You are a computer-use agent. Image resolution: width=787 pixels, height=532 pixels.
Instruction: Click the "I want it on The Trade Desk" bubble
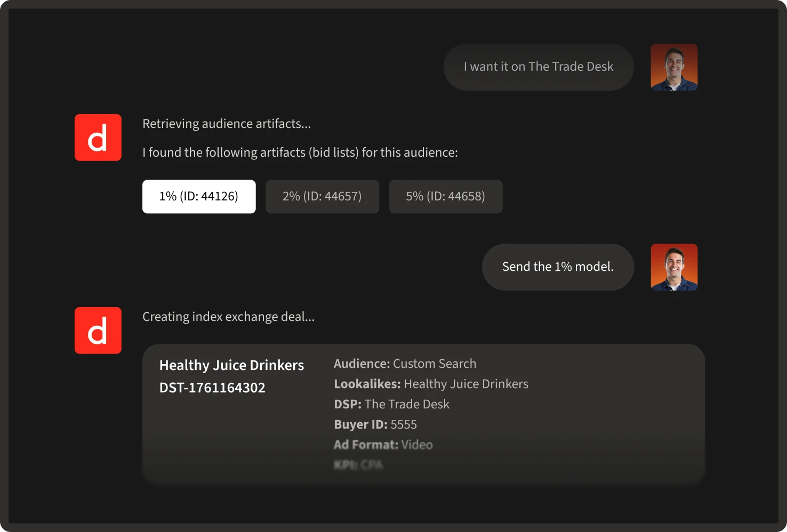pyautogui.click(x=539, y=67)
